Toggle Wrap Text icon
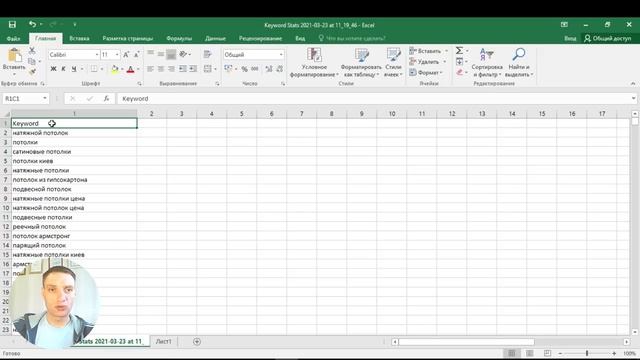This screenshot has width=640, height=360. 207,54
